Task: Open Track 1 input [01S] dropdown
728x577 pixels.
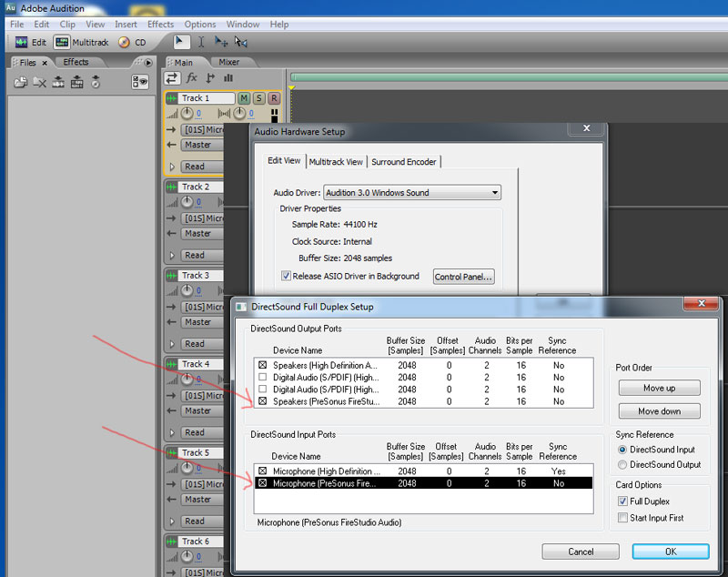Action: 201,129
